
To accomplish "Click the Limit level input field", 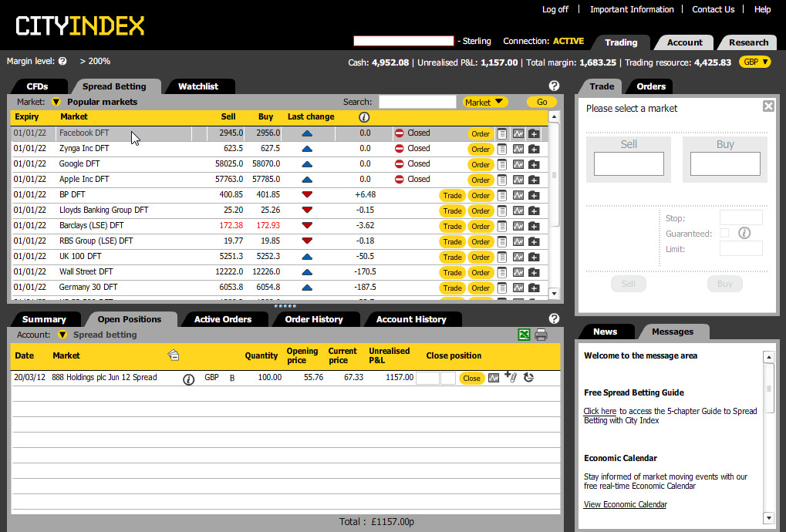I will point(741,248).
